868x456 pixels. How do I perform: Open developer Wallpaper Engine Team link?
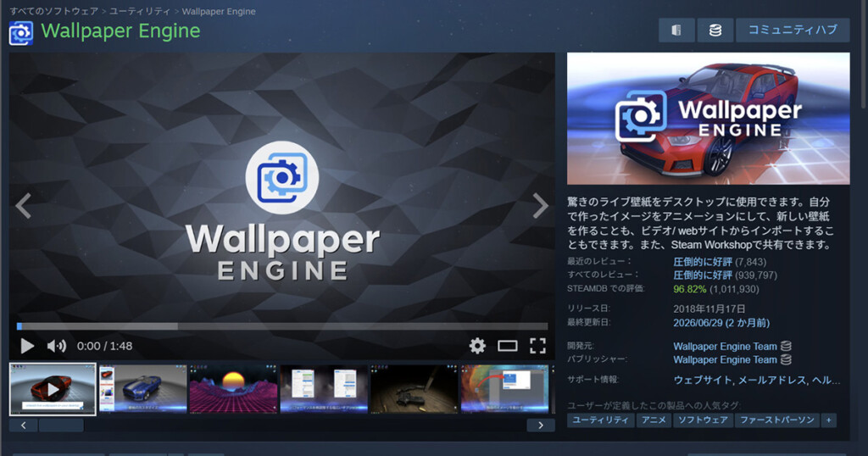pos(726,347)
